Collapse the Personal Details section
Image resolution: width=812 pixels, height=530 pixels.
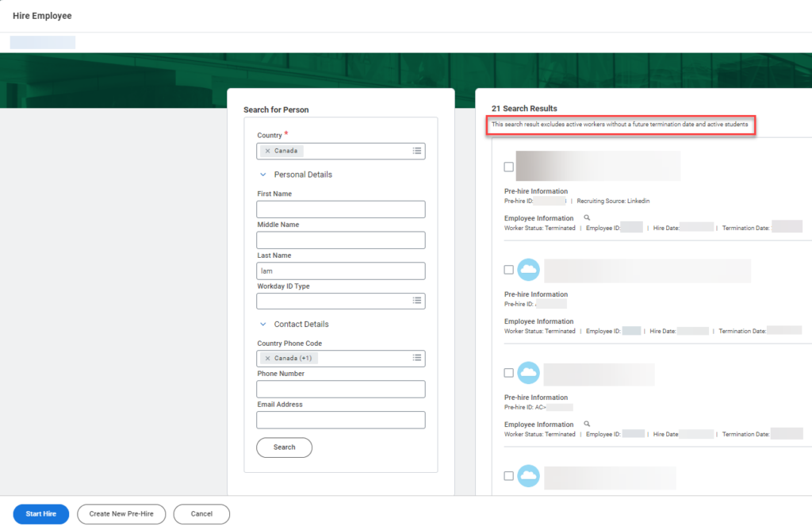262,174
